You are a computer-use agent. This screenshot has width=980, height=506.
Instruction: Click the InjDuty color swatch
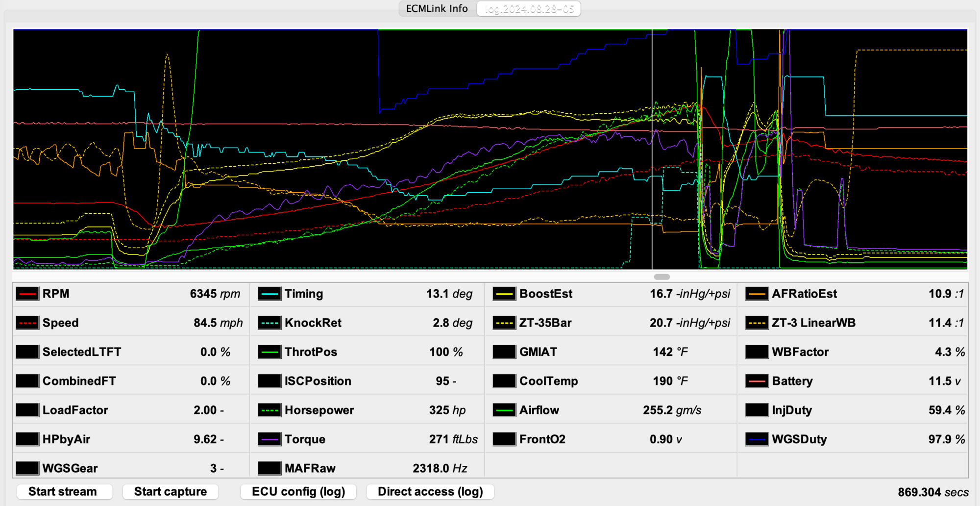tap(757, 410)
